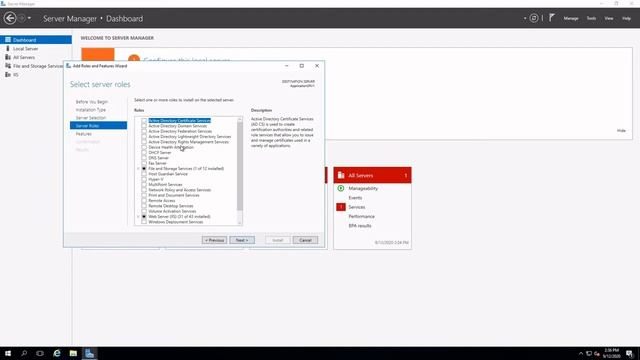Select Dashboard icon in sidebar
The image size is (640, 360).
tap(8, 40)
